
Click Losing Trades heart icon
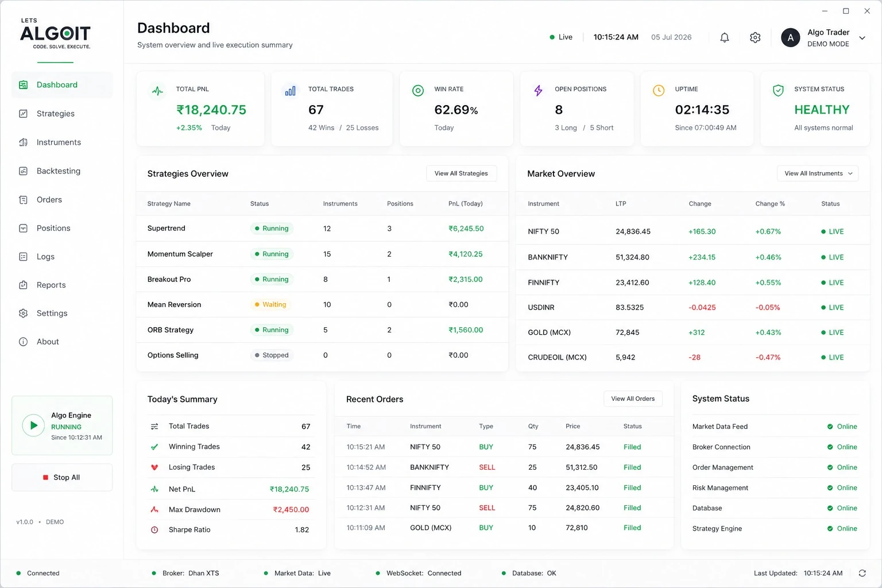tap(154, 467)
